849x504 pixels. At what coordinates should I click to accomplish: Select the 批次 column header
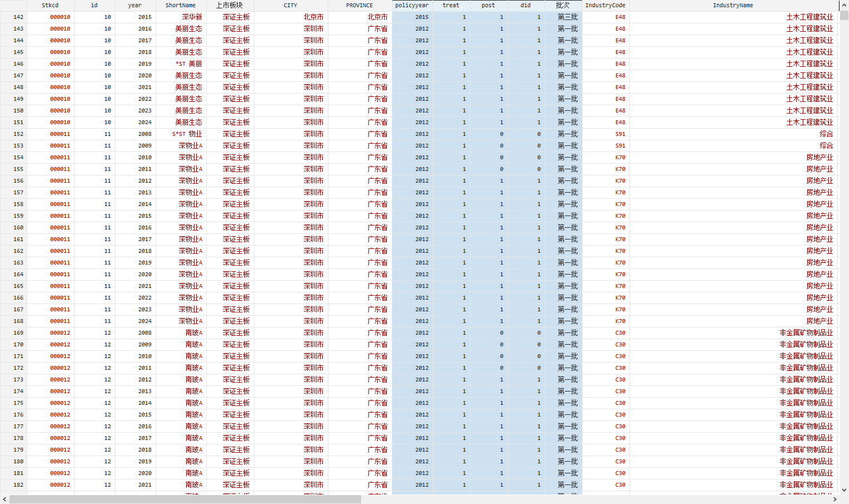[x=563, y=6]
